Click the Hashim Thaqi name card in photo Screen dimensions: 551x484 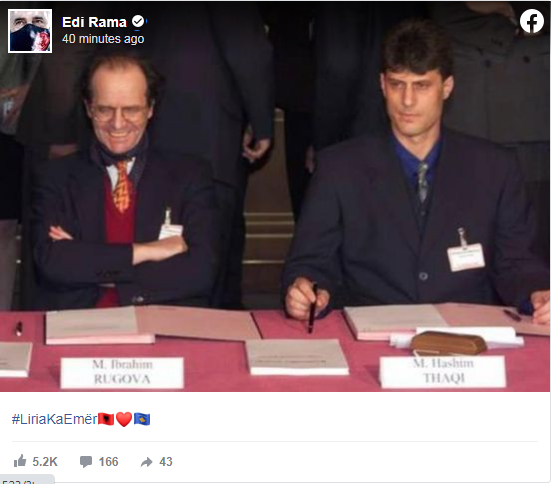(443, 372)
